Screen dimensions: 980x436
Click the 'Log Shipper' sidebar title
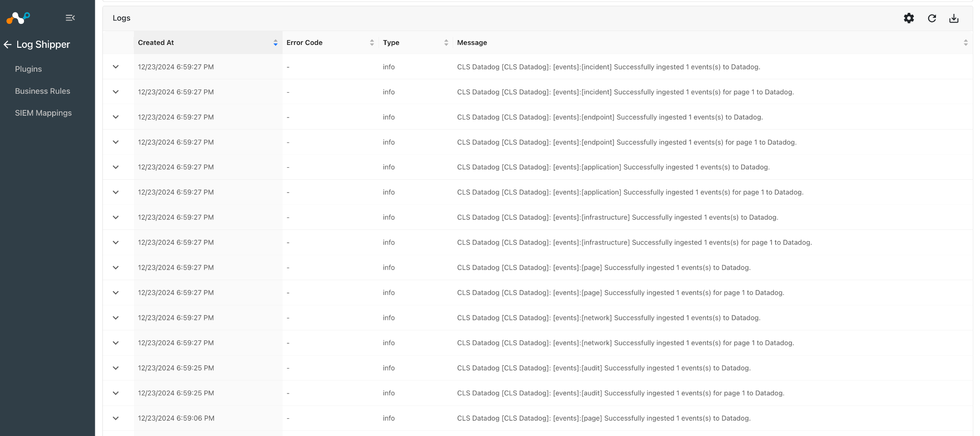click(43, 44)
